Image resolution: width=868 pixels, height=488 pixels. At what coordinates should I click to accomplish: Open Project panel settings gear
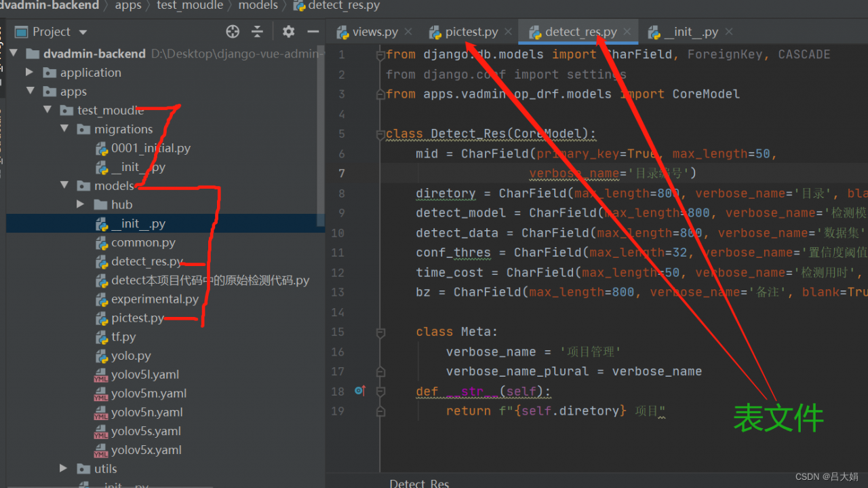[288, 32]
